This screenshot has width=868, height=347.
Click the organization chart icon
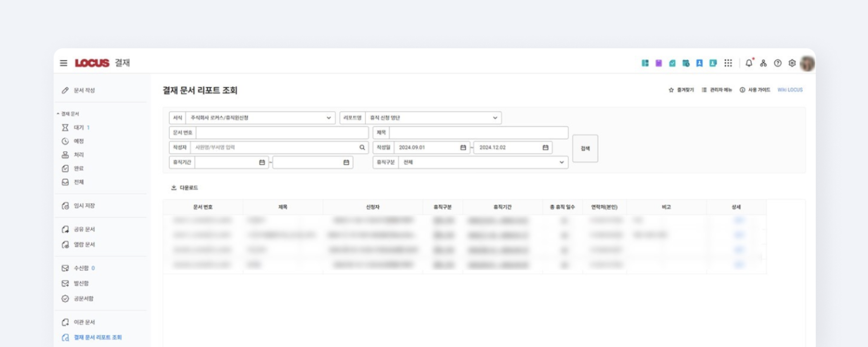(763, 63)
